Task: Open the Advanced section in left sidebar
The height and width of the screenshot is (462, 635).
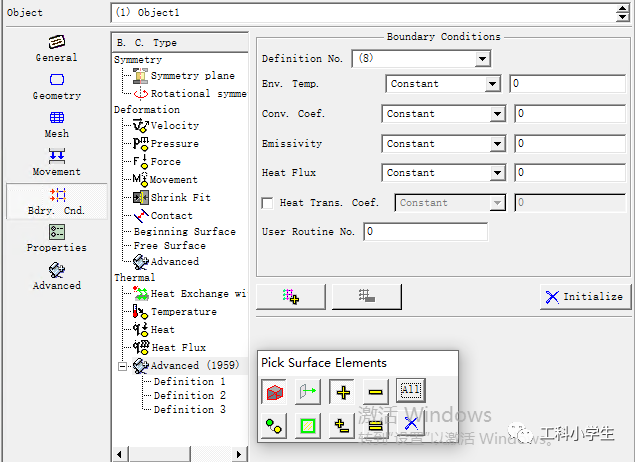Action: coord(57,276)
